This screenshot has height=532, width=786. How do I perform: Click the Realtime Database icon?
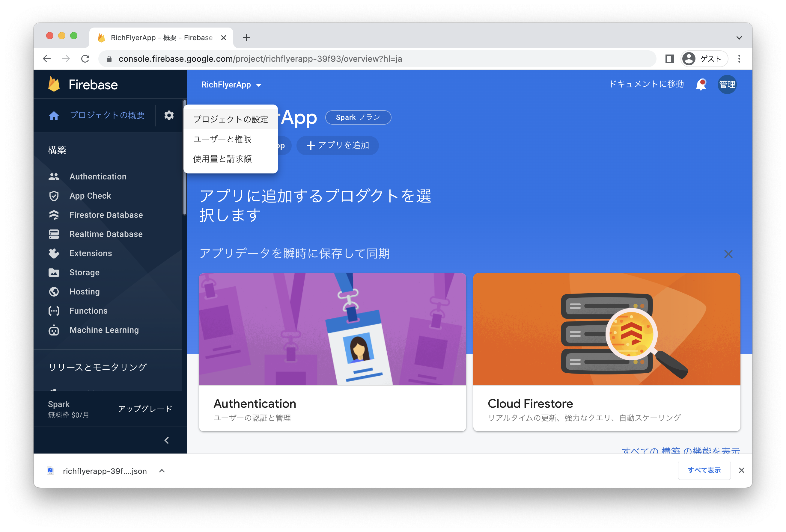[x=54, y=234]
